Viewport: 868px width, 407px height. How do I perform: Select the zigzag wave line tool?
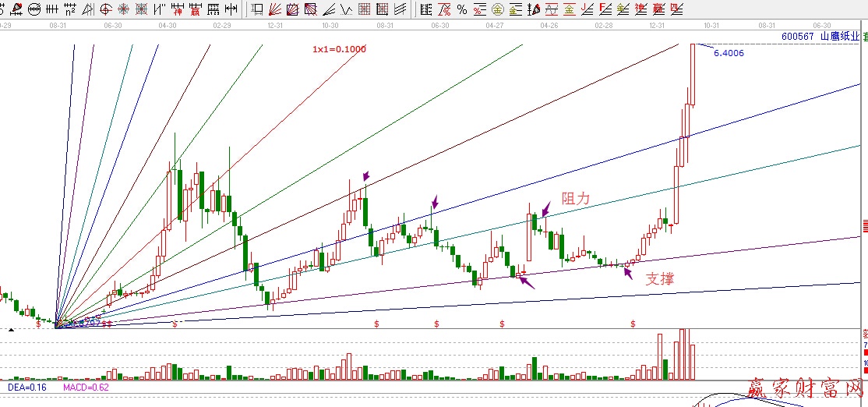coord(345,9)
